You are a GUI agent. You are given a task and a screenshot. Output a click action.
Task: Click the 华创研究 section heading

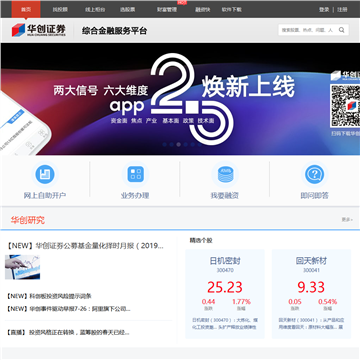[28, 220]
